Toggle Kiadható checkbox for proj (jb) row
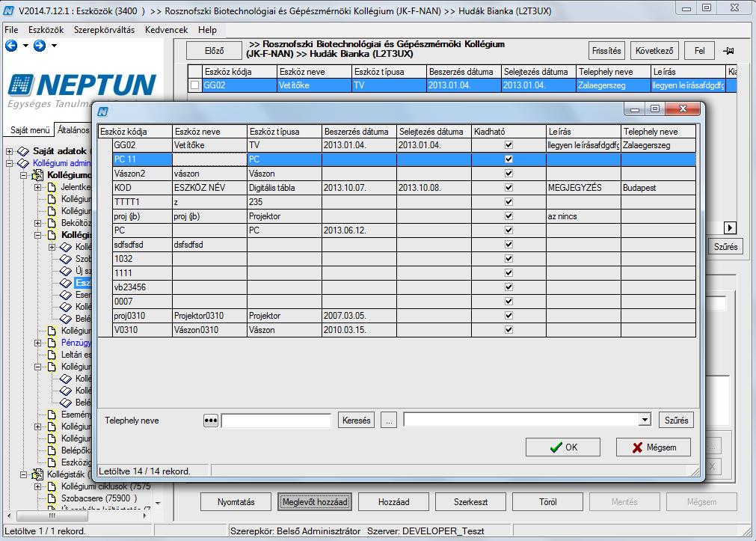756x541 pixels. [508, 216]
